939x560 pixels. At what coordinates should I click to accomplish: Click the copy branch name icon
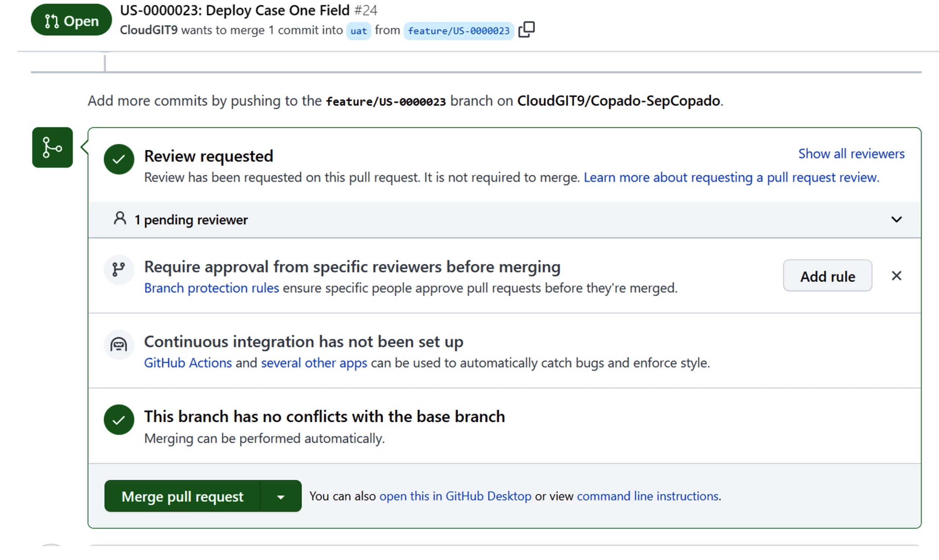526,29
